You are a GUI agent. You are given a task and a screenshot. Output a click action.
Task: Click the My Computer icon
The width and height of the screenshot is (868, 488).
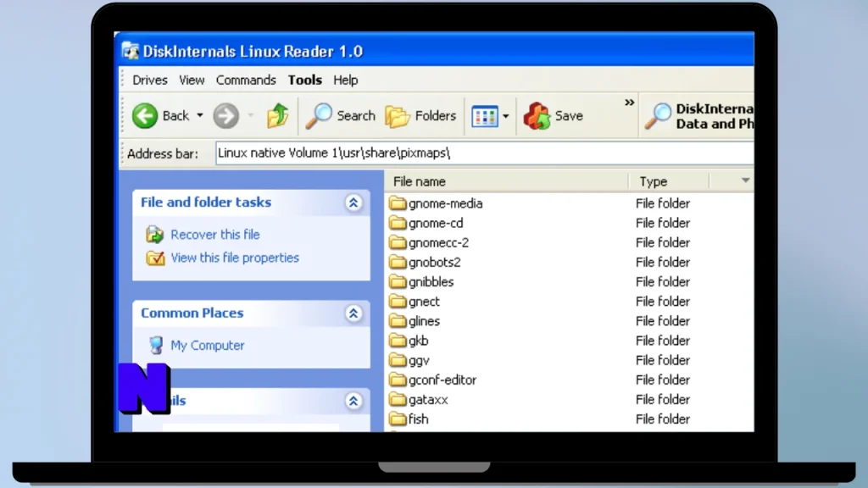point(156,346)
